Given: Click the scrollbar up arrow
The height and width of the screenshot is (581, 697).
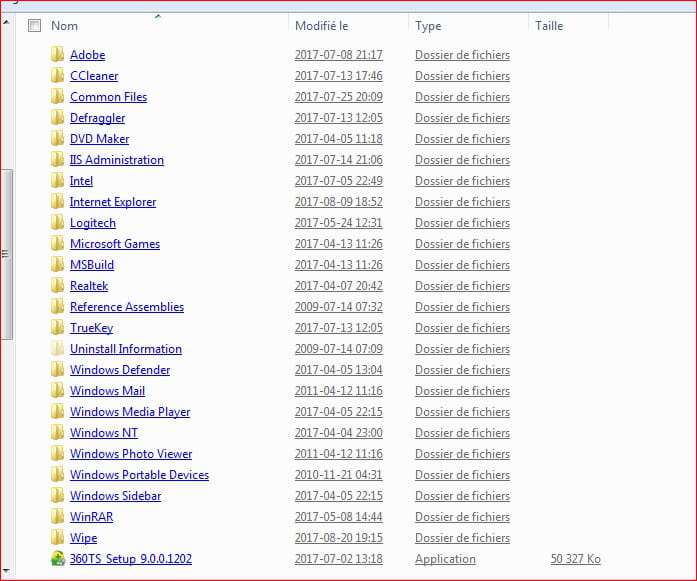Looking at the screenshot, I should (7, 21).
